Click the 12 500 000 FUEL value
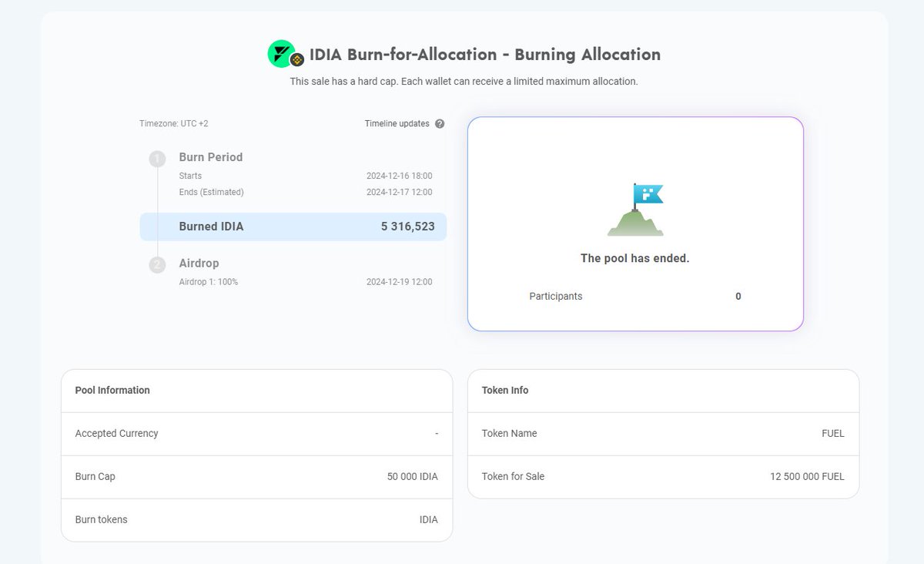 point(808,476)
